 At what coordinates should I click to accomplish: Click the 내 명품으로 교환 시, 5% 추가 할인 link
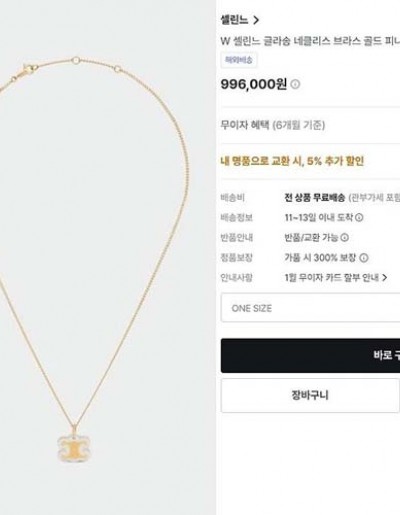click(292, 161)
